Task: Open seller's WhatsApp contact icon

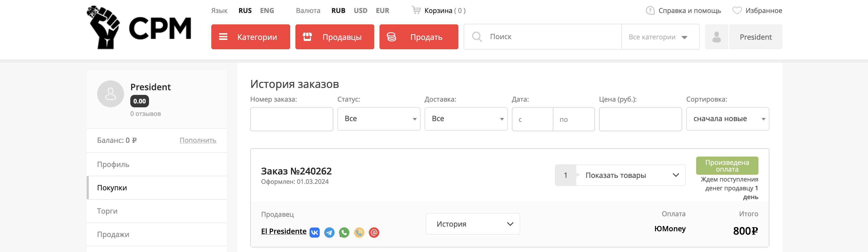Action: 344,233
